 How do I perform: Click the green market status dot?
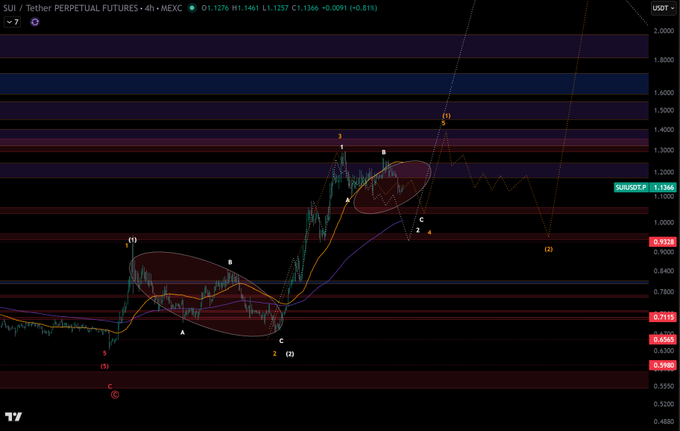[x=192, y=8]
